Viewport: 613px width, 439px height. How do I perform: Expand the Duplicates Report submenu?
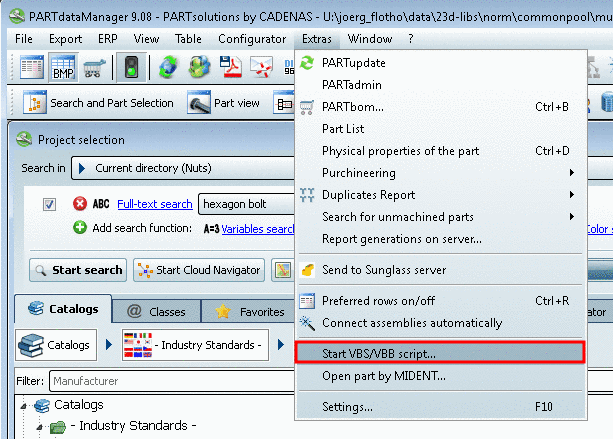coord(572,195)
